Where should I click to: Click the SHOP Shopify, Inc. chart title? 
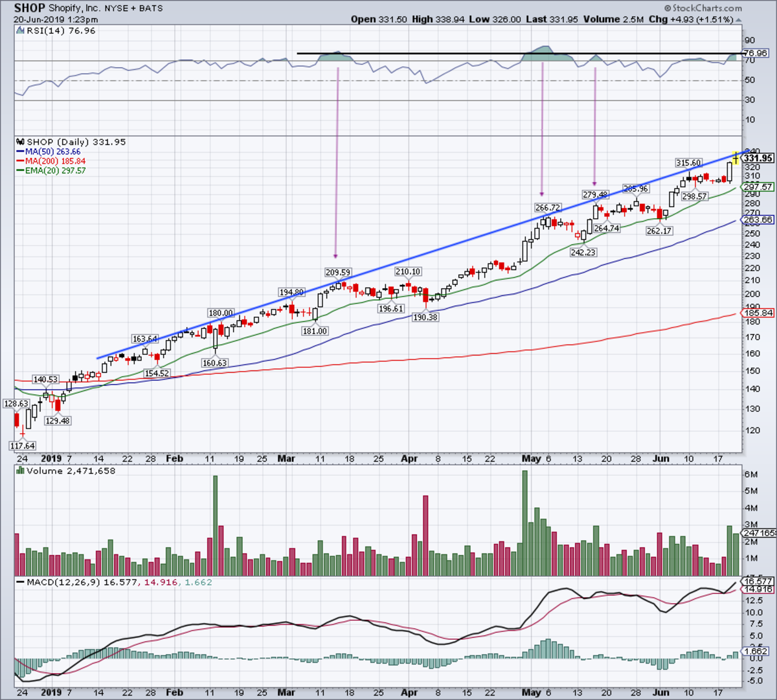(x=89, y=8)
